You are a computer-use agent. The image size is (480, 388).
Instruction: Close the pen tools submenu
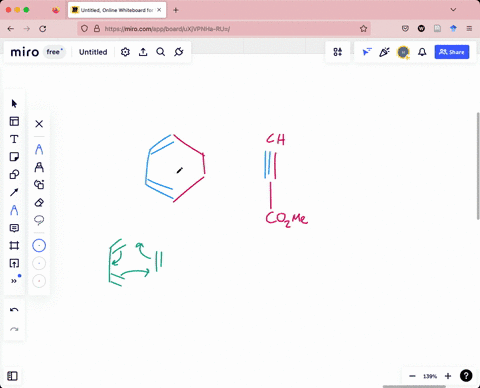point(39,124)
